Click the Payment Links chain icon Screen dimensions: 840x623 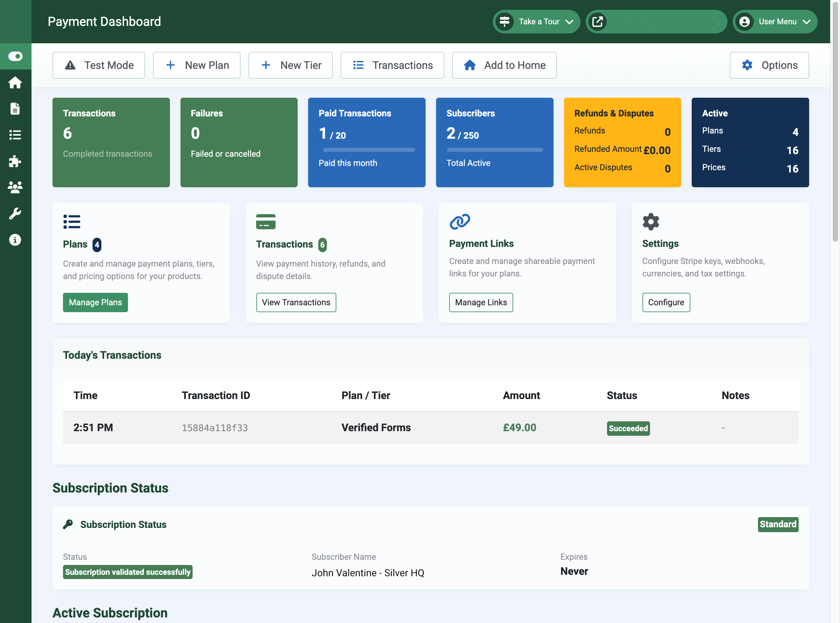point(460,222)
